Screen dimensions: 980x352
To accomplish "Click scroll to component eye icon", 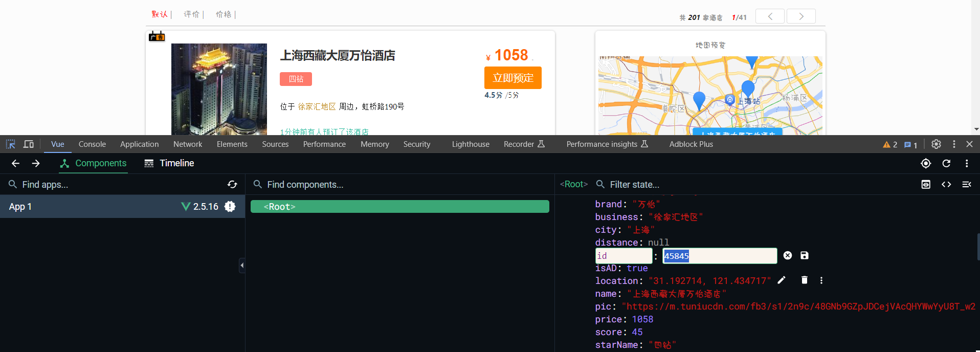I will coord(926,184).
